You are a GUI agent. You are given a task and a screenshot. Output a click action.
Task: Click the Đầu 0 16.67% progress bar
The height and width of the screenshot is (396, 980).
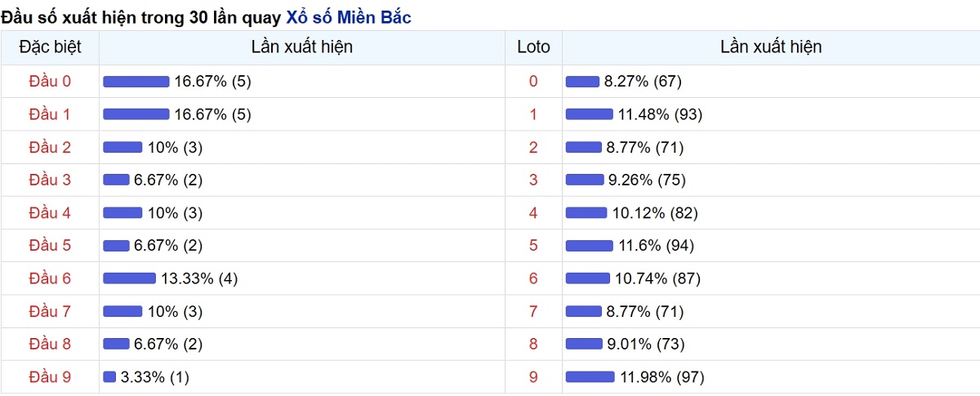pos(136,82)
